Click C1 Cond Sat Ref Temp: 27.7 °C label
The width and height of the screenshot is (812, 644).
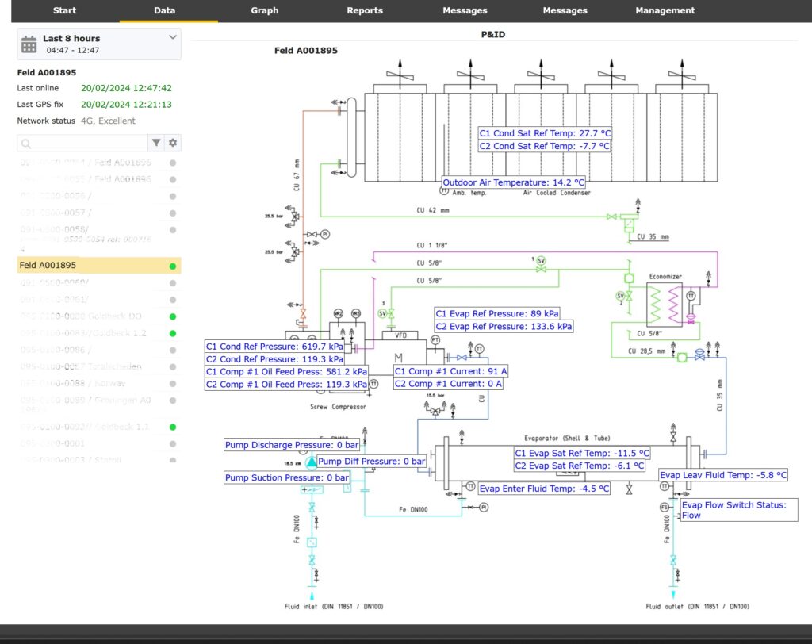click(x=545, y=133)
